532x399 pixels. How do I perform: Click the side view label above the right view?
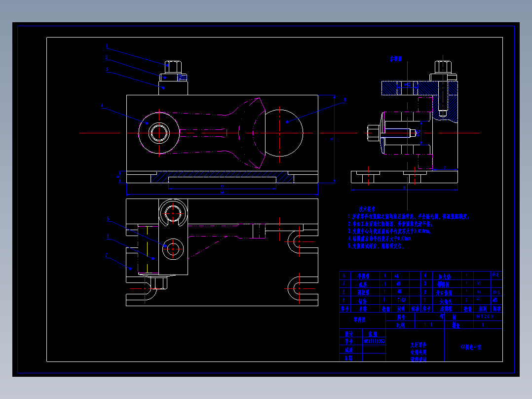396,59
